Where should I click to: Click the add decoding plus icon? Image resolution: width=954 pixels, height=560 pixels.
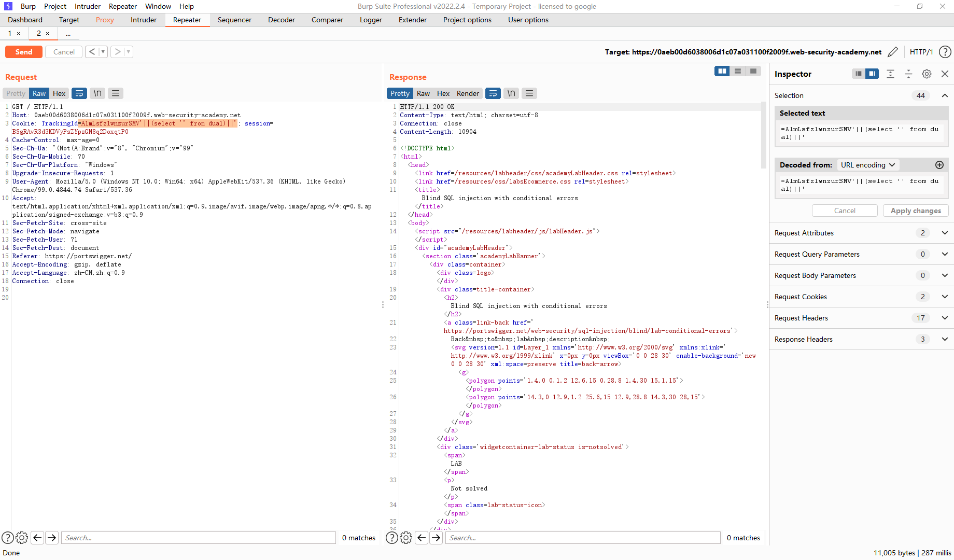(x=939, y=165)
